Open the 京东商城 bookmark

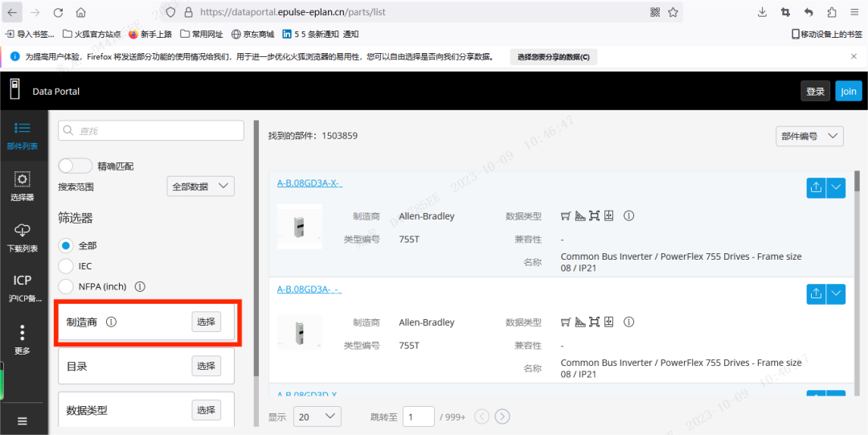tap(252, 35)
